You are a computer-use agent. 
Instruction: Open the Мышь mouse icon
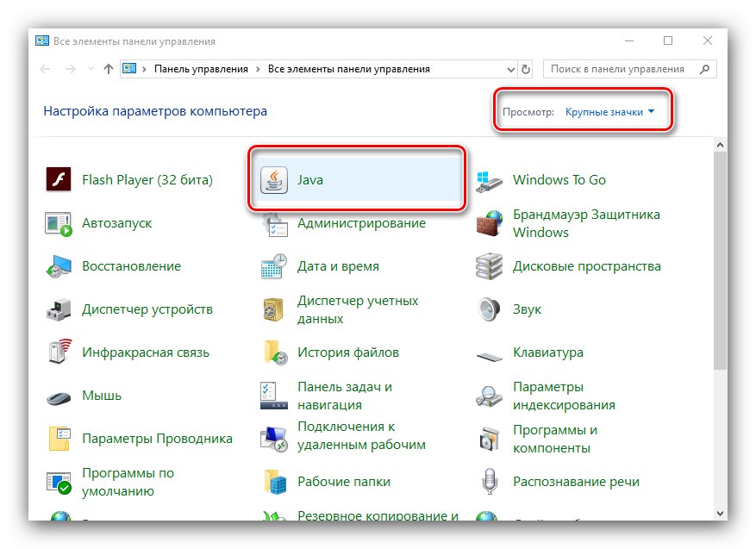pyautogui.click(x=59, y=398)
